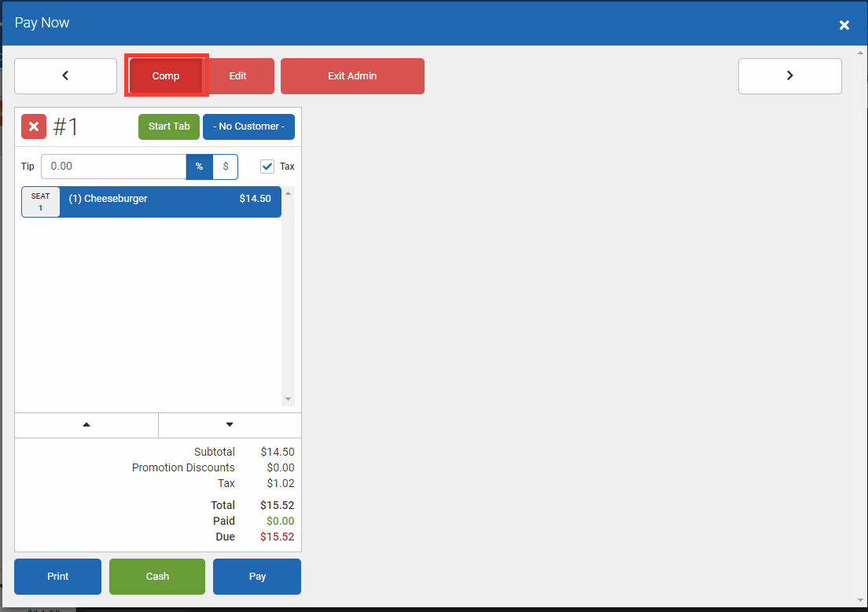Click the Seat 1 label
Image resolution: width=868 pixels, height=612 pixels.
[40, 202]
